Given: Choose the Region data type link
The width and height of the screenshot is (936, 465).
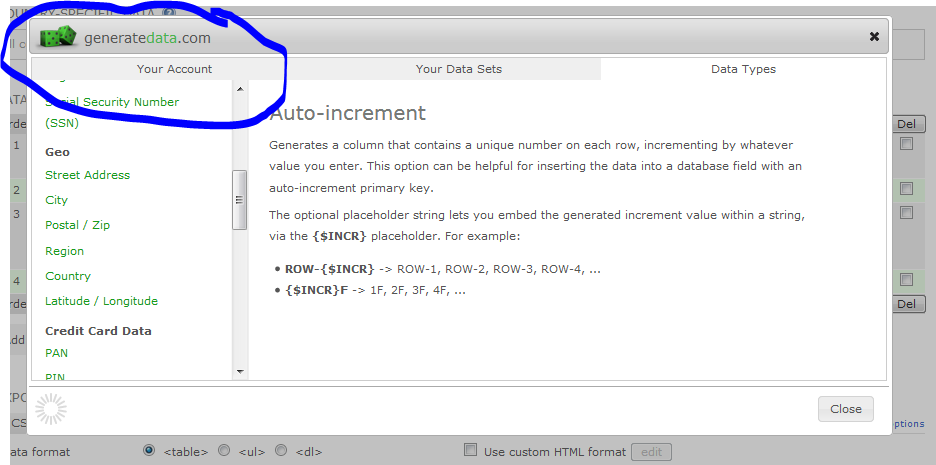Looking at the screenshot, I should [64, 251].
